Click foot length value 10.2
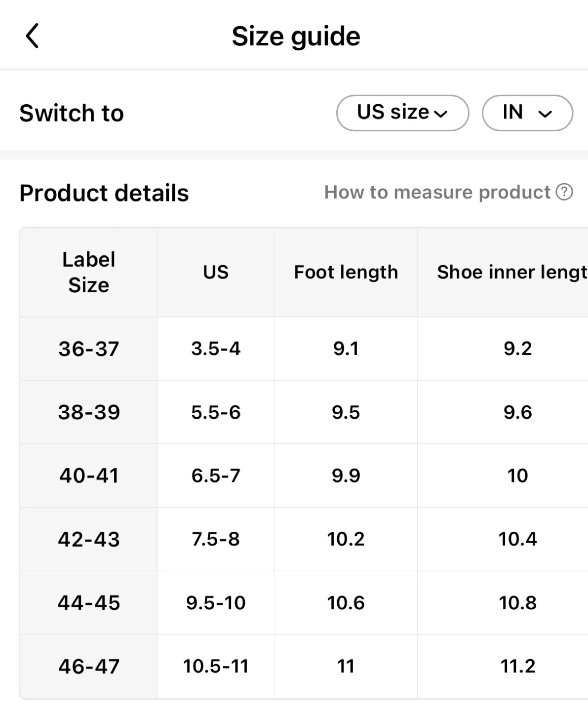This screenshot has height=711, width=588. [346, 539]
